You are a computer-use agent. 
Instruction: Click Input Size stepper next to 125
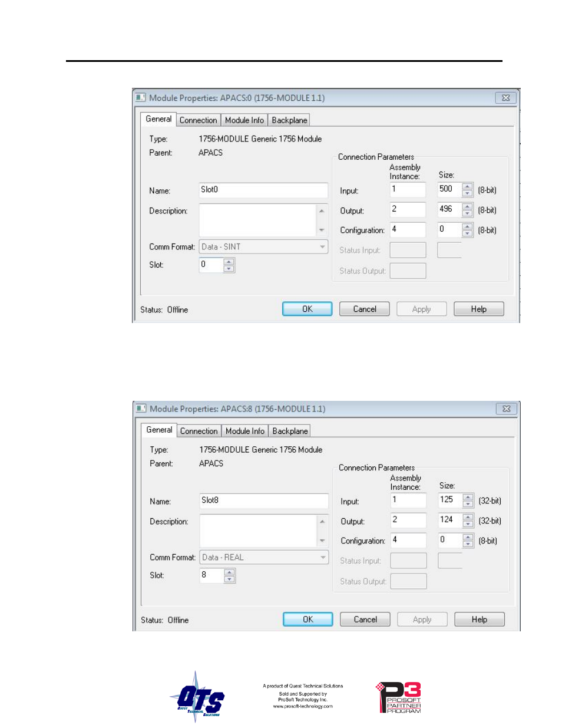468,500
